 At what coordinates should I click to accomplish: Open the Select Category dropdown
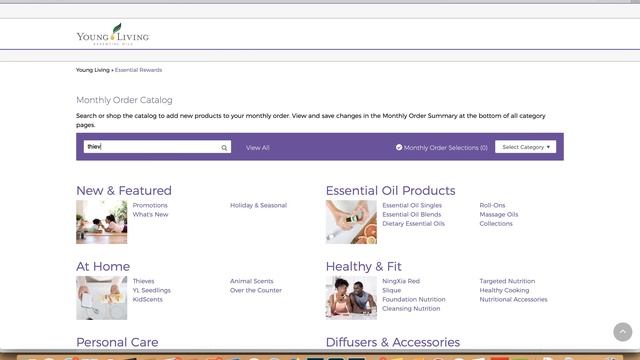[x=526, y=147]
